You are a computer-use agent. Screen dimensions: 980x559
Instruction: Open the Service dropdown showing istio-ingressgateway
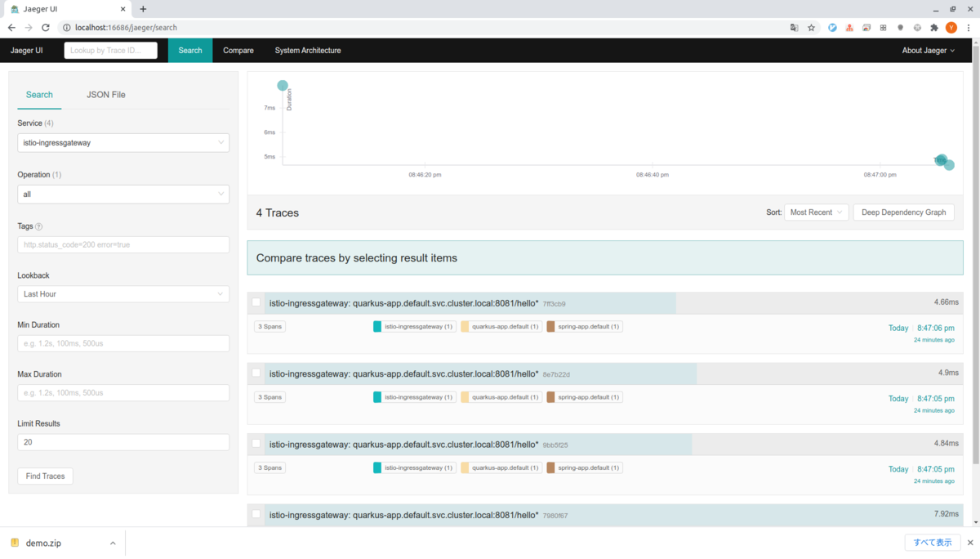click(x=123, y=142)
